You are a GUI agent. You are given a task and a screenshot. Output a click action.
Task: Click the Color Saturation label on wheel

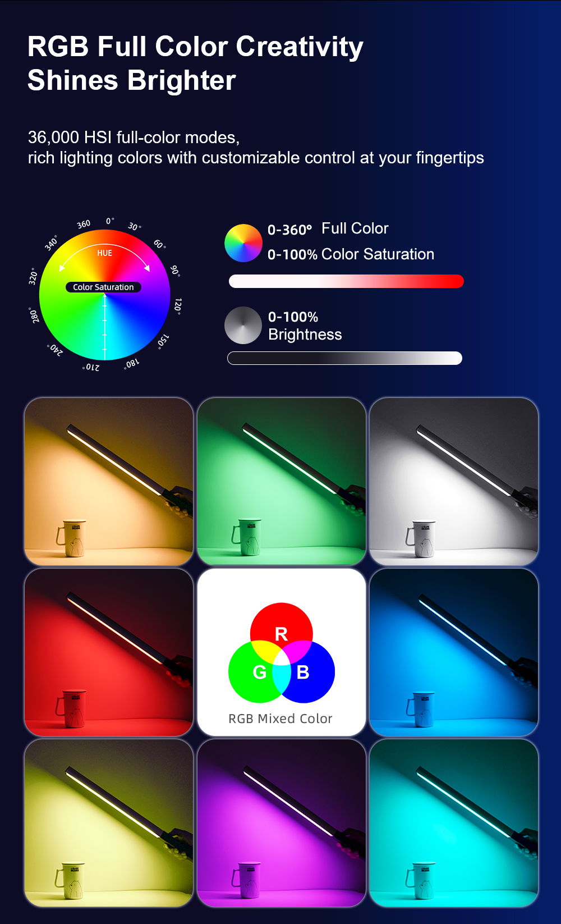pos(103,287)
